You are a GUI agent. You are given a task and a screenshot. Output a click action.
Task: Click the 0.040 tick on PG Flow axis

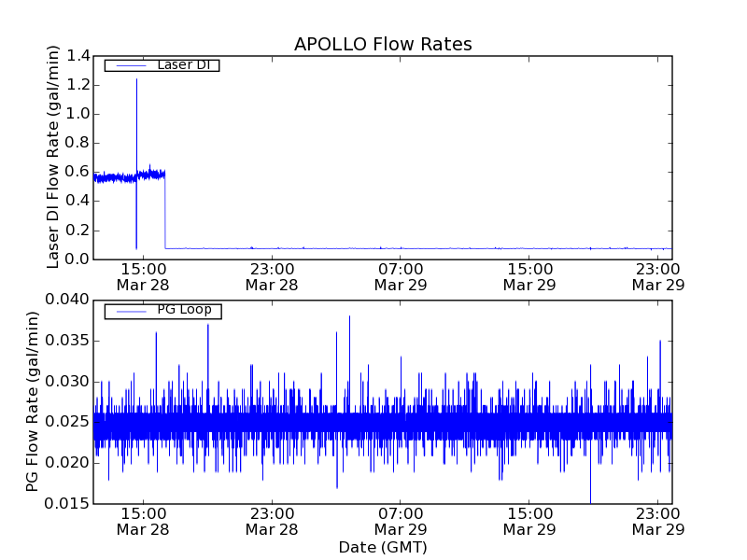pyautogui.click(x=67, y=300)
